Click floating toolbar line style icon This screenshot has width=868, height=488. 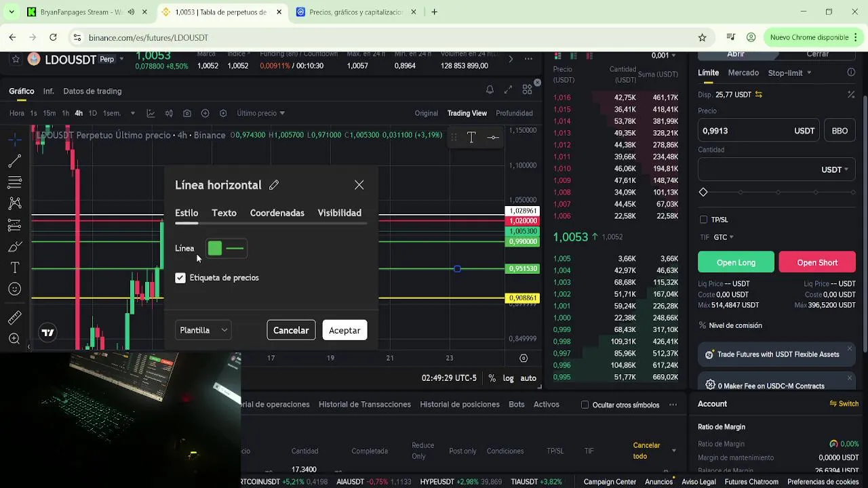click(493, 137)
